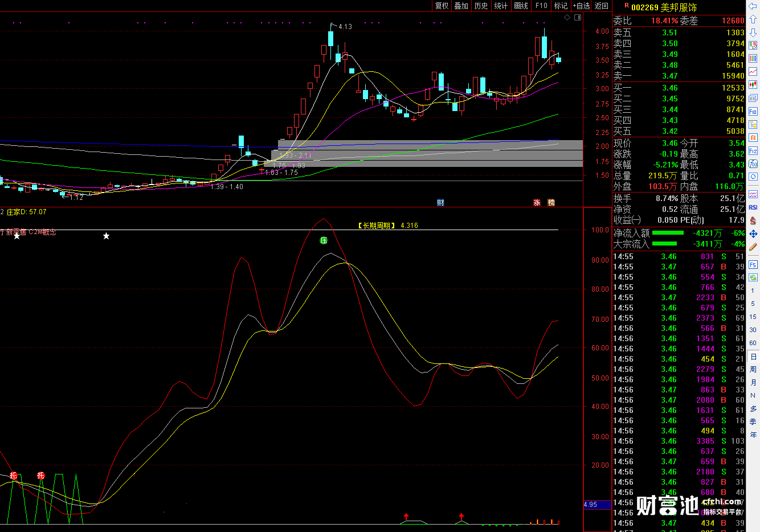Viewport: 760px width, 532px height.
Task: Open the F10 company info sidebar icon
Action: tap(753, 111)
